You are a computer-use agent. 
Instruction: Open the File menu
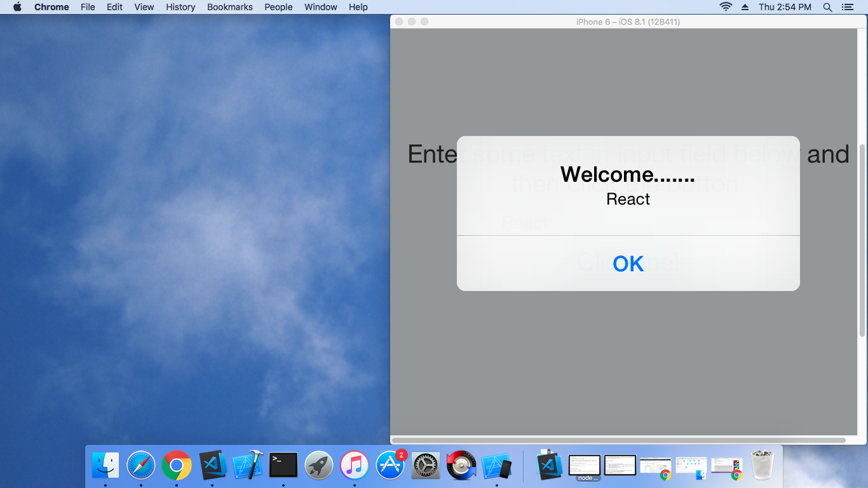88,7
